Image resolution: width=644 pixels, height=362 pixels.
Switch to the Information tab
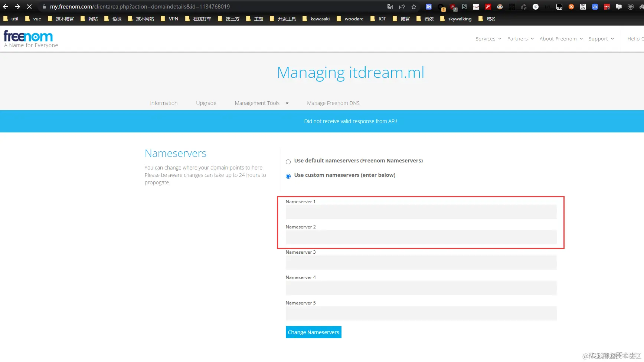coord(164,103)
